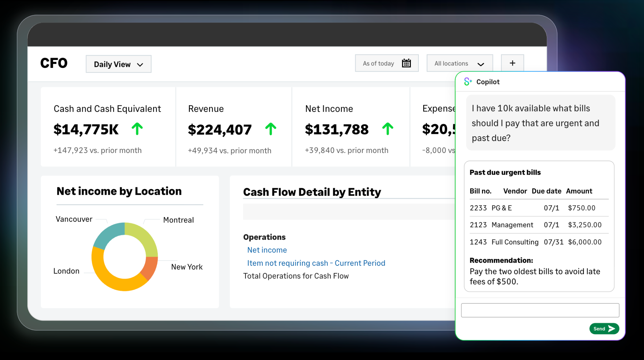
Task: Open the Daily View dropdown
Action: (118, 64)
